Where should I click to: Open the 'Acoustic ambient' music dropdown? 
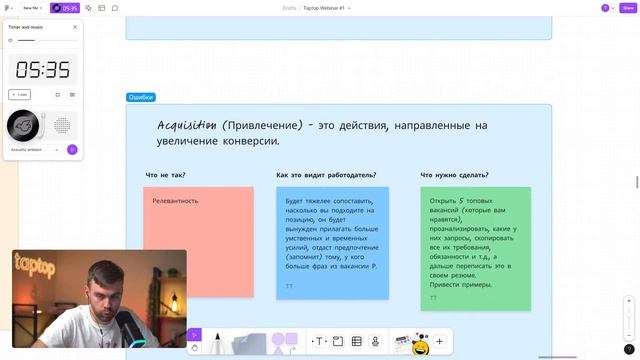click(x=34, y=150)
